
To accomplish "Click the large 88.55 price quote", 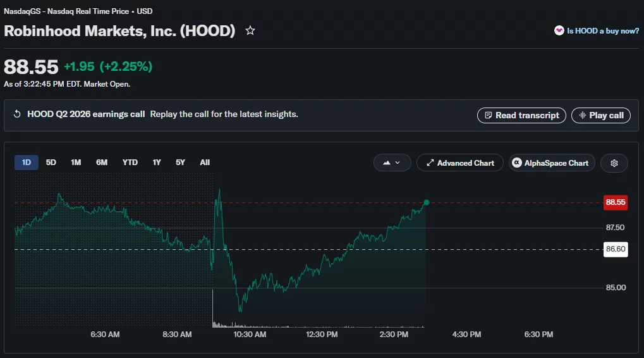I will point(31,66).
